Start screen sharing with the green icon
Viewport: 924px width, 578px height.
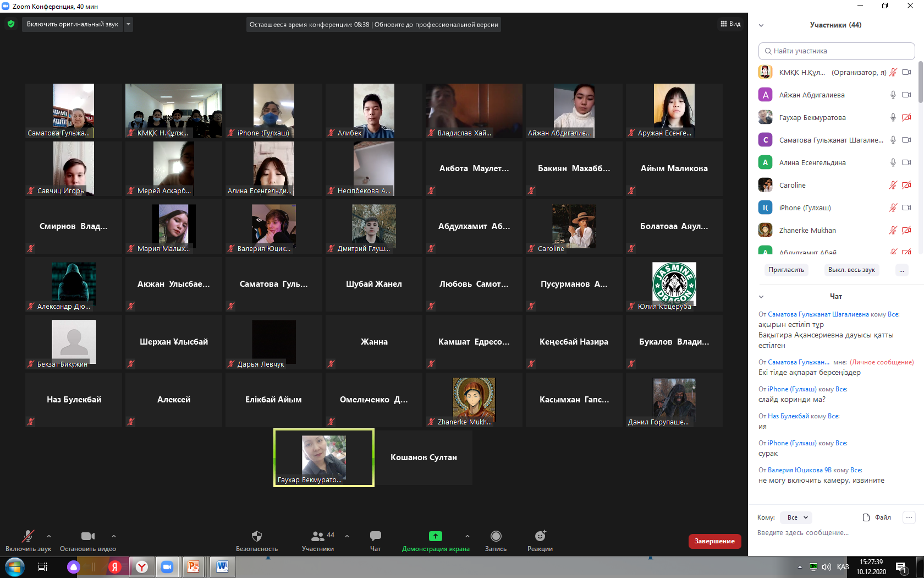tap(435, 536)
